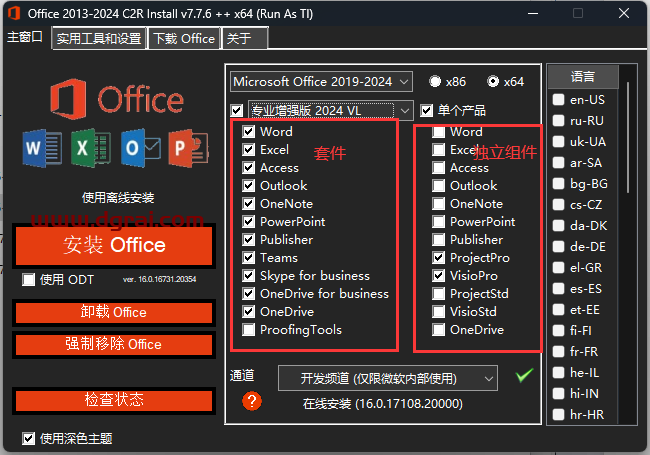The image size is (650, 455).
Task: Click the 检查状态 button
Action: [x=114, y=400]
